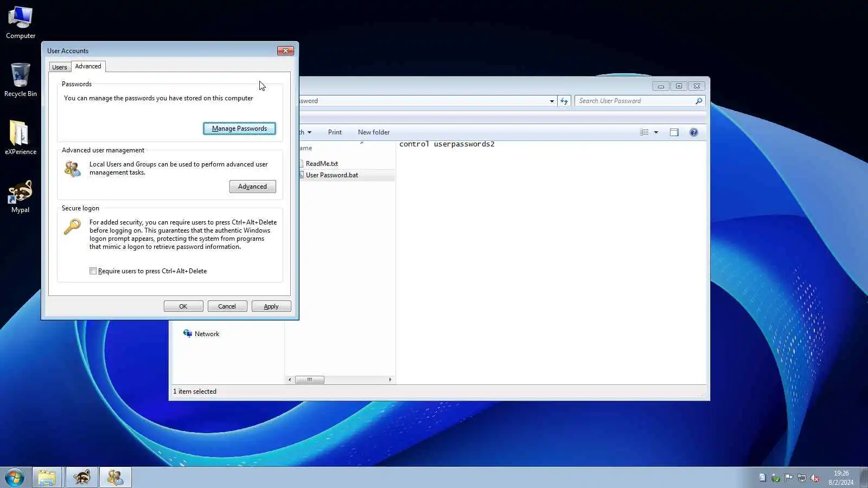This screenshot has width=868, height=488.
Task: Toggle the Explorer preview pane icon
Action: click(674, 132)
